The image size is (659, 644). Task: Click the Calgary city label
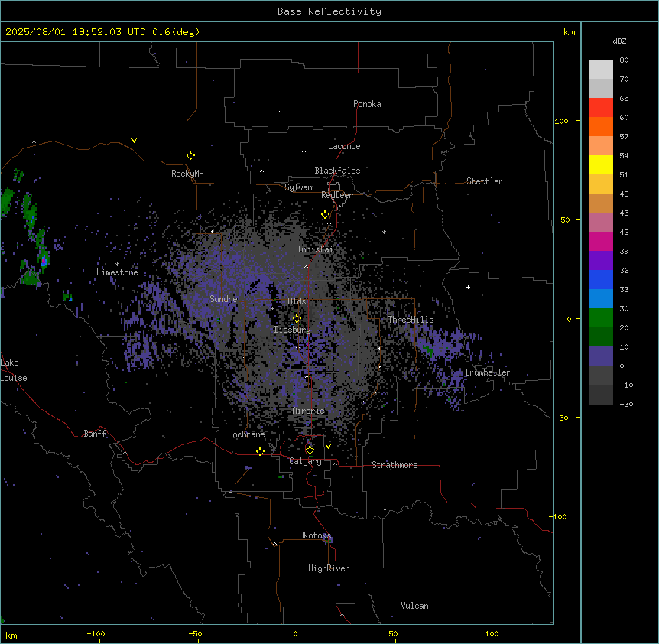tap(306, 461)
